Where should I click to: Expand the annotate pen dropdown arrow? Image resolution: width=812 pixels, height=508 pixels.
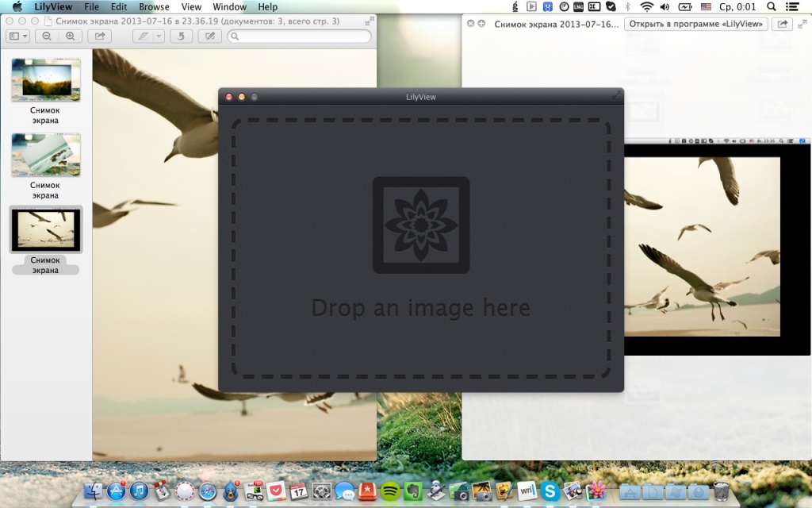click(x=159, y=37)
